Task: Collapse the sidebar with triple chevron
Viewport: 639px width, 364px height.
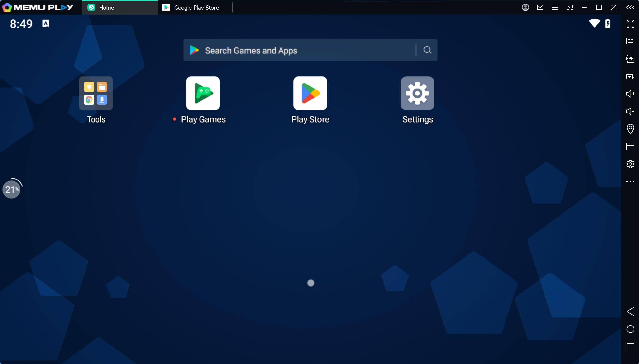Action: [x=630, y=8]
